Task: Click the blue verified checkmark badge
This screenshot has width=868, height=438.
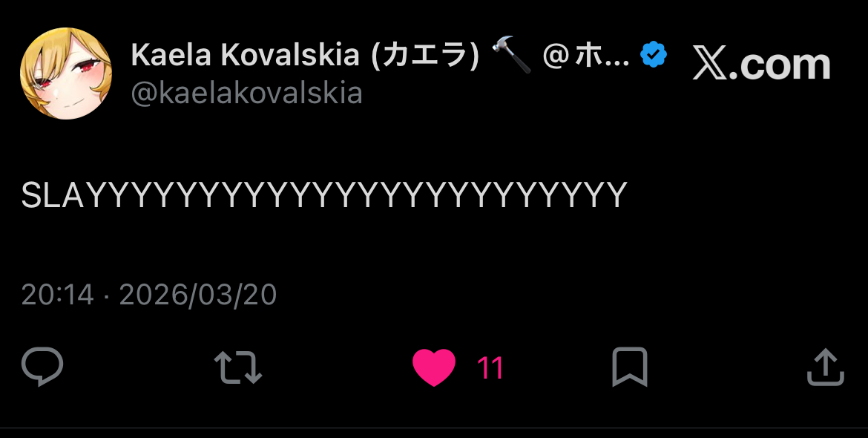Action: pyautogui.click(x=654, y=55)
